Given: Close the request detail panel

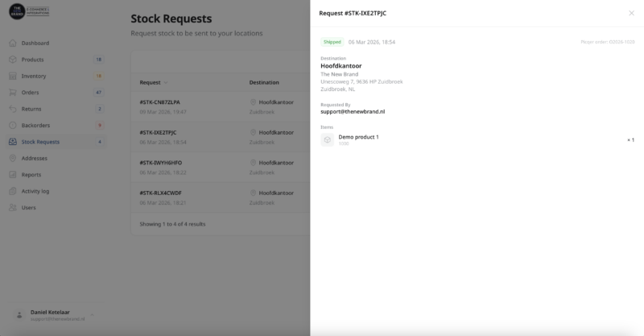Looking at the screenshot, I should (631, 13).
